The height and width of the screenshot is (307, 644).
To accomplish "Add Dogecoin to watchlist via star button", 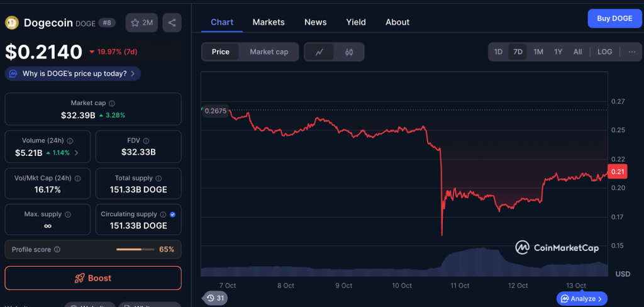I will click(142, 23).
